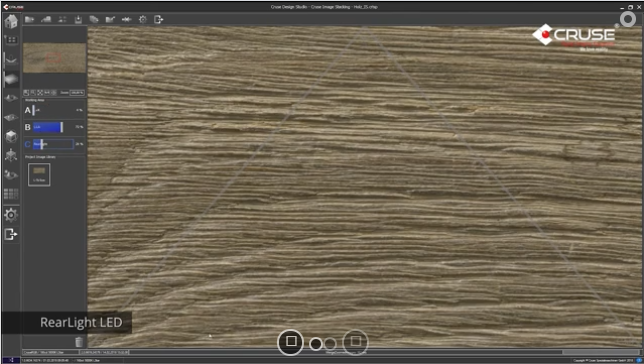Open the thumbnail grid sidebar icon
This screenshot has height=364, width=644.
pos(11,194)
